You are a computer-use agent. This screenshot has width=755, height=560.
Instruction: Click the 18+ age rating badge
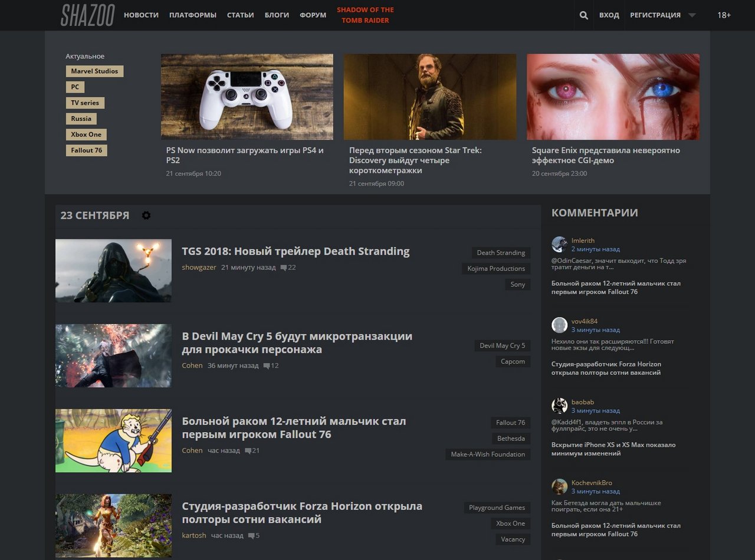(x=724, y=15)
